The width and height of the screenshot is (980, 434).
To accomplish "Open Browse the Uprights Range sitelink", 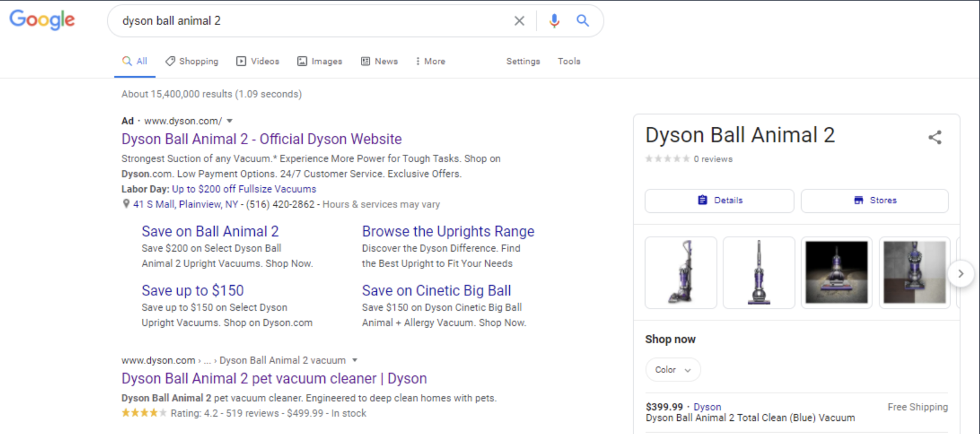I will click(x=448, y=231).
